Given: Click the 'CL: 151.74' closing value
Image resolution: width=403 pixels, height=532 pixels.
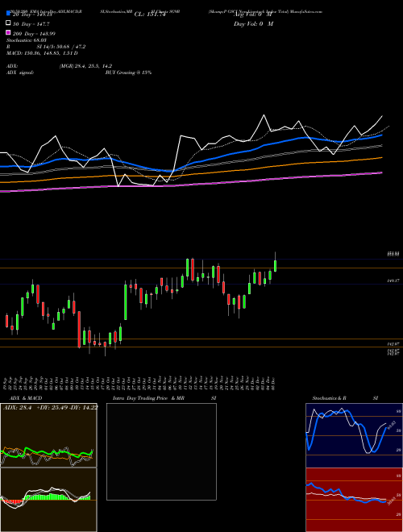Looking at the screenshot, I should click(150, 15).
